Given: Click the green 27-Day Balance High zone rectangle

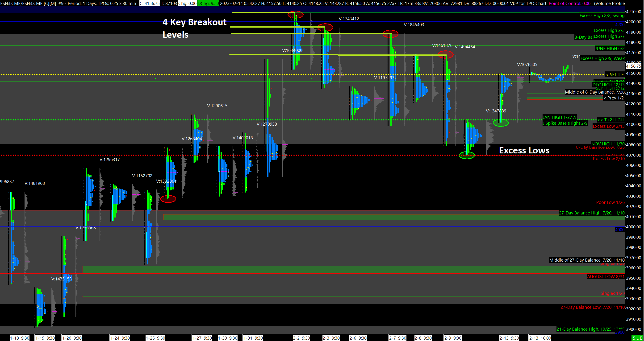Looking at the screenshot, I should (x=394, y=217).
